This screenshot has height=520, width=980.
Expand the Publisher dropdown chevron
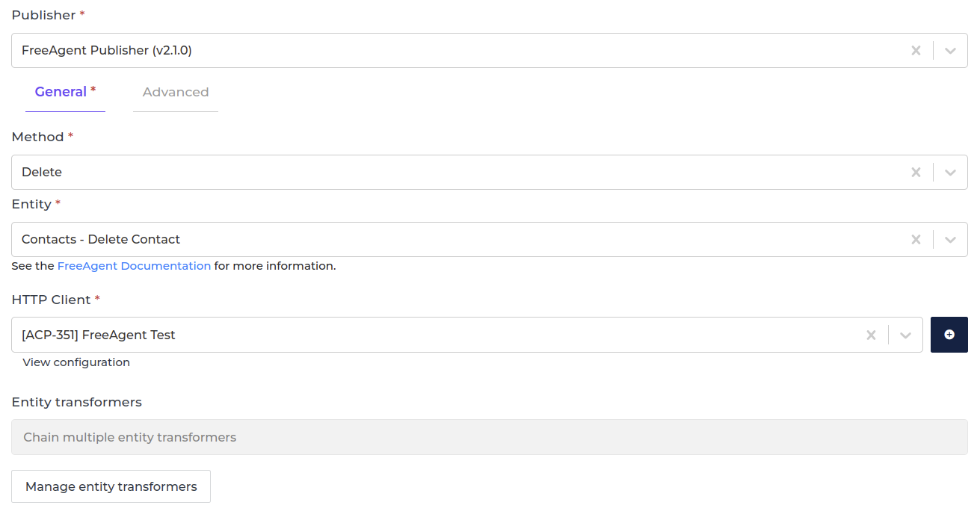pyautogui.click(x=950, y=51)
